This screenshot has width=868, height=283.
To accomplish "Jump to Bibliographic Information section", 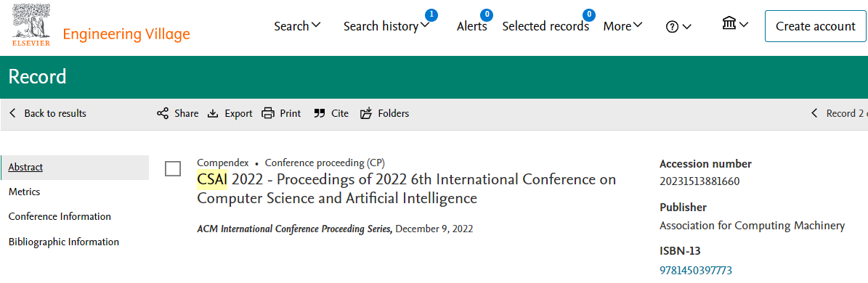I will [64, 242].
